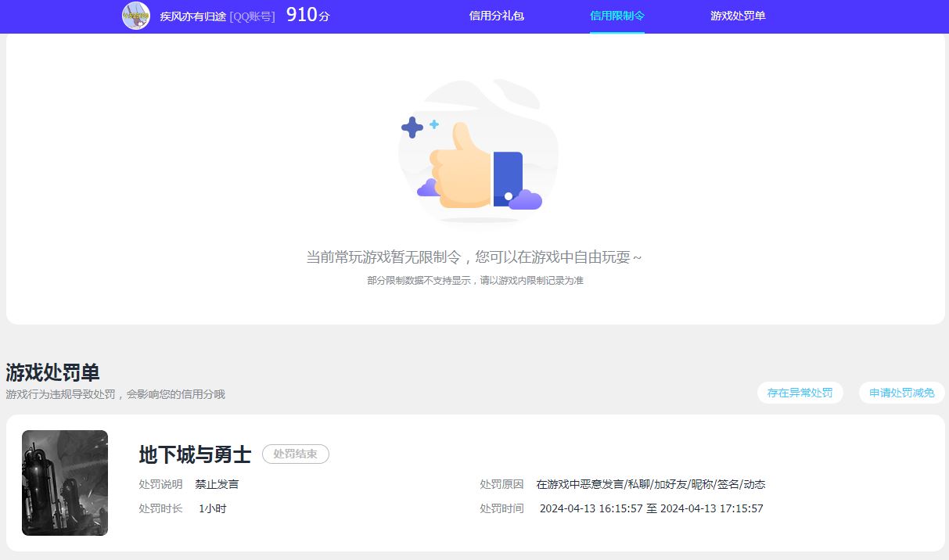The image size is (949, 560).
Task: Click the 禁止发言 punishment description
Action: pyautogui.click(x=216, y=483)
